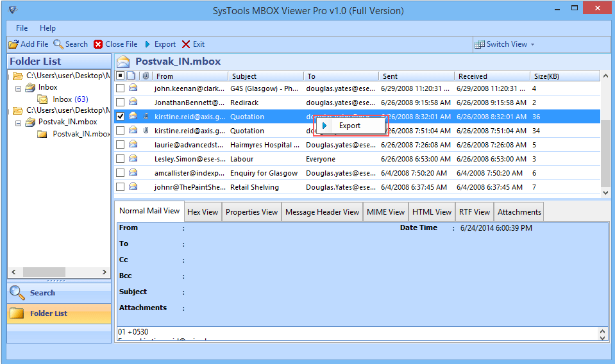
Task: Switch to the HTML View tab
Action: [432, 212]
